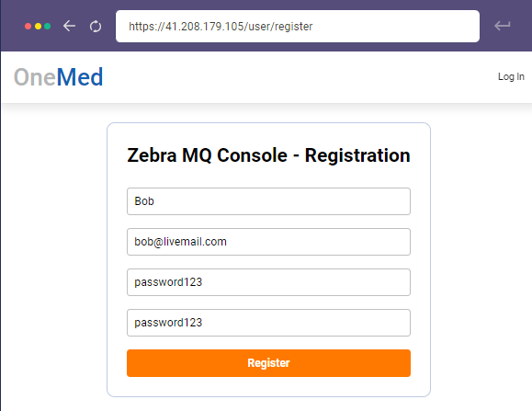Select the name field containing Bob
This screenshot has height=411, width=532.
coord(268,201)
